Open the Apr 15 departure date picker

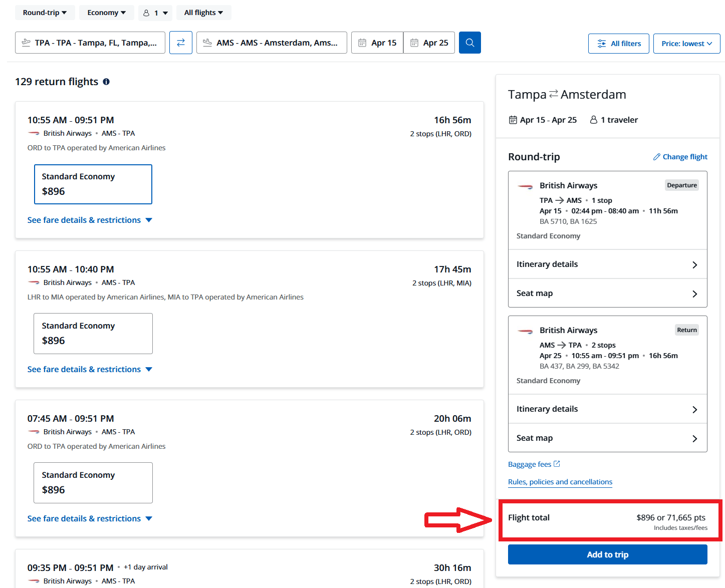377,43
